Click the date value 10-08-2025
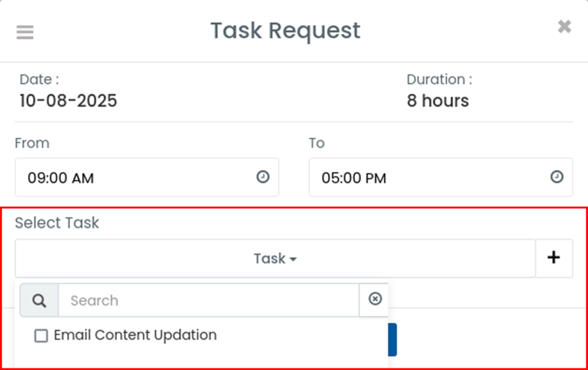The image size is (588, 370). (x=68, y=101)
